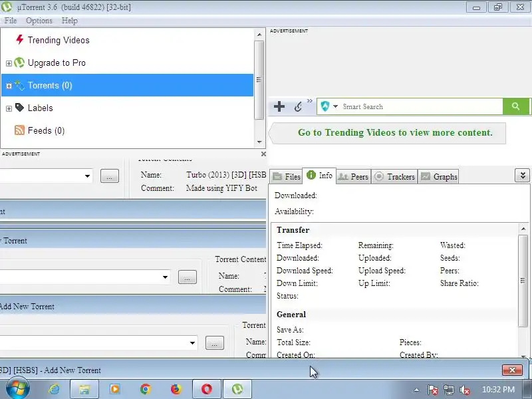This screenshot has width=532, height=399.
Task: Select Feeds (0) in sidebar
Action: [x=46, y=130]
